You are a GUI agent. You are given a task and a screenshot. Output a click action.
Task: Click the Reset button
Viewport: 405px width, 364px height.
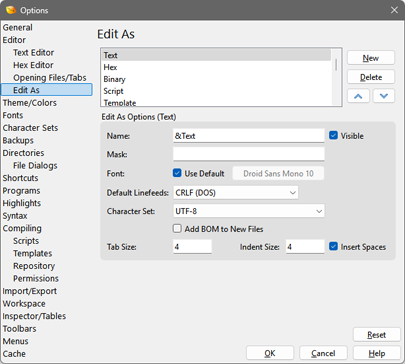(x=377, y=335)
